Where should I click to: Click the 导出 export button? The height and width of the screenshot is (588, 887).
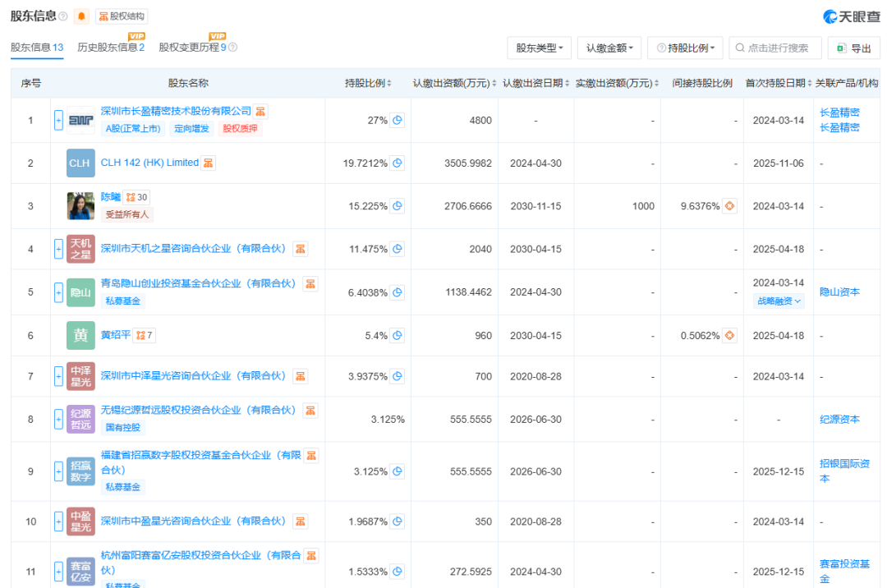(x=853, y=48)
